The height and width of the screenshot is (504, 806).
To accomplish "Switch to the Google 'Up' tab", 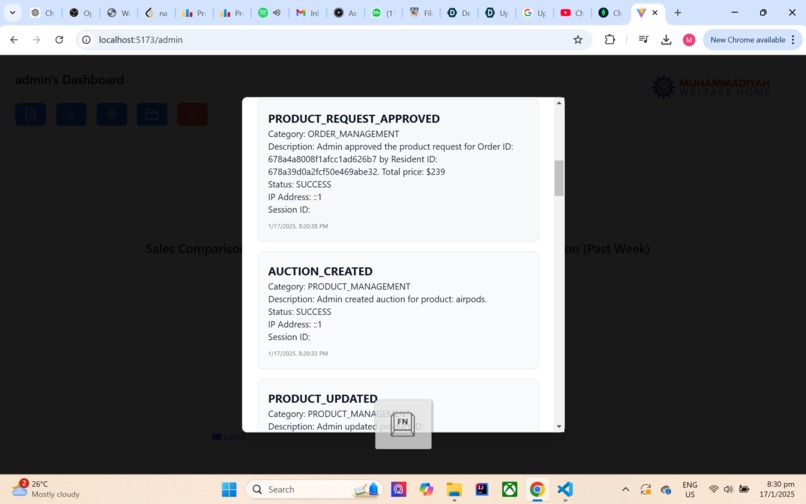I will pos(534,13).
